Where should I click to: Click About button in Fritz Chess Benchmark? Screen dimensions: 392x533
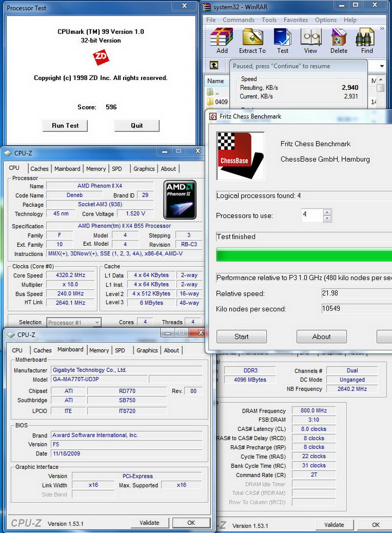(x=322, y=336)
